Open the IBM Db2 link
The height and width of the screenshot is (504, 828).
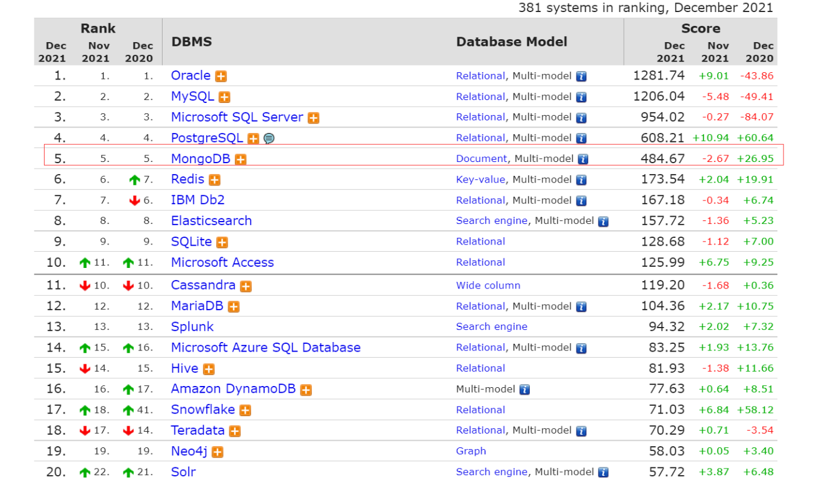tap(198, 200)
